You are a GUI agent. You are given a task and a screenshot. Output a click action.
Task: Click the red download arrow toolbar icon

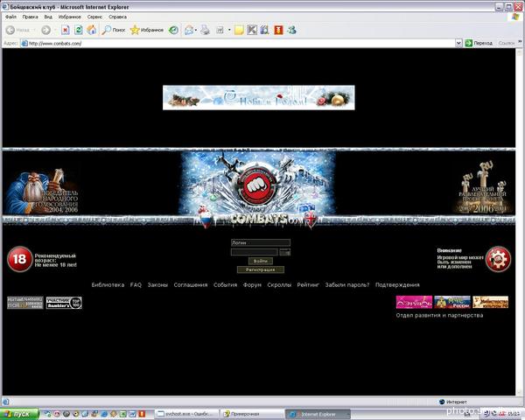(x=278, y=30)
